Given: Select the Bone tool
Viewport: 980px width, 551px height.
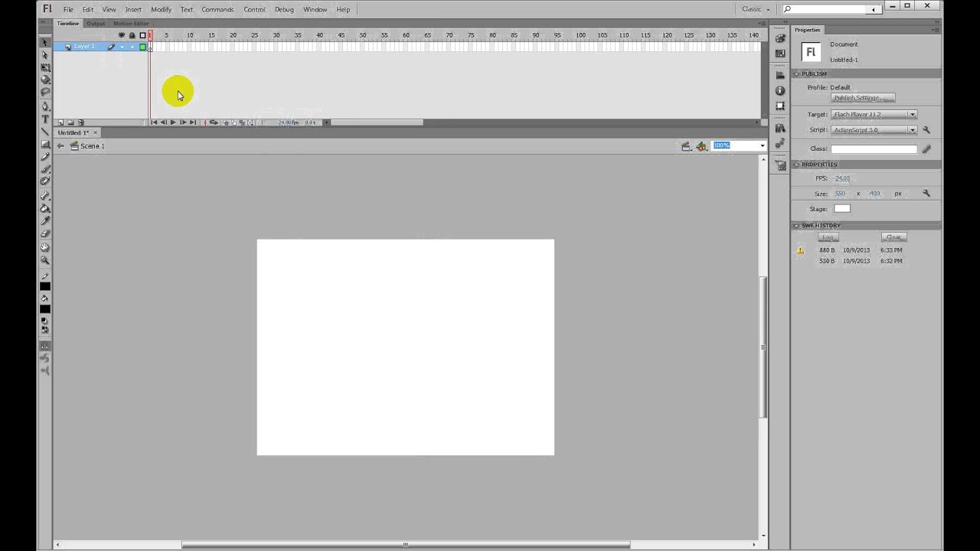Looking at the screenshot, I should (x=44, y=195).
